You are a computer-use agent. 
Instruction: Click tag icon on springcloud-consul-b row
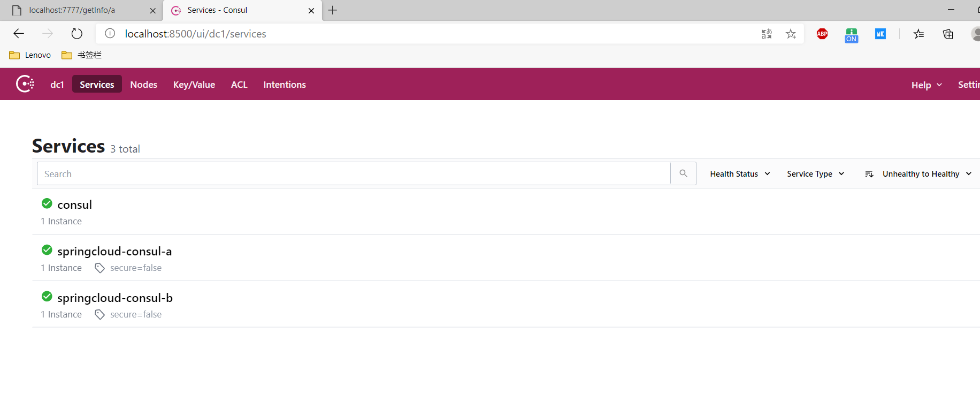click(99, 314)
